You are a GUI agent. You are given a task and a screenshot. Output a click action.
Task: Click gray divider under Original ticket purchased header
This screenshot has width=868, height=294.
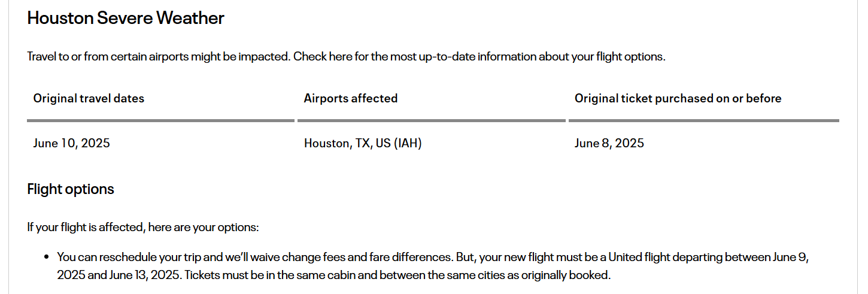click(x=704, y=120)
